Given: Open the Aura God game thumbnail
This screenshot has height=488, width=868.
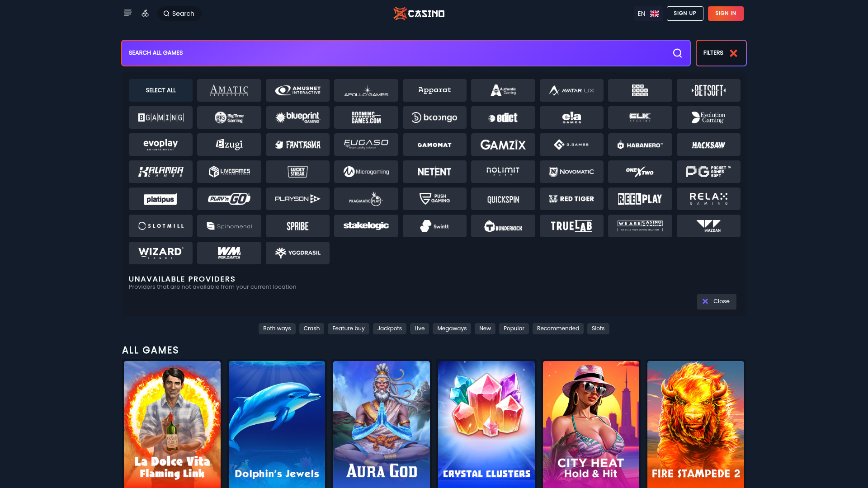Looking at the screenshot, I should click(382, 425).
